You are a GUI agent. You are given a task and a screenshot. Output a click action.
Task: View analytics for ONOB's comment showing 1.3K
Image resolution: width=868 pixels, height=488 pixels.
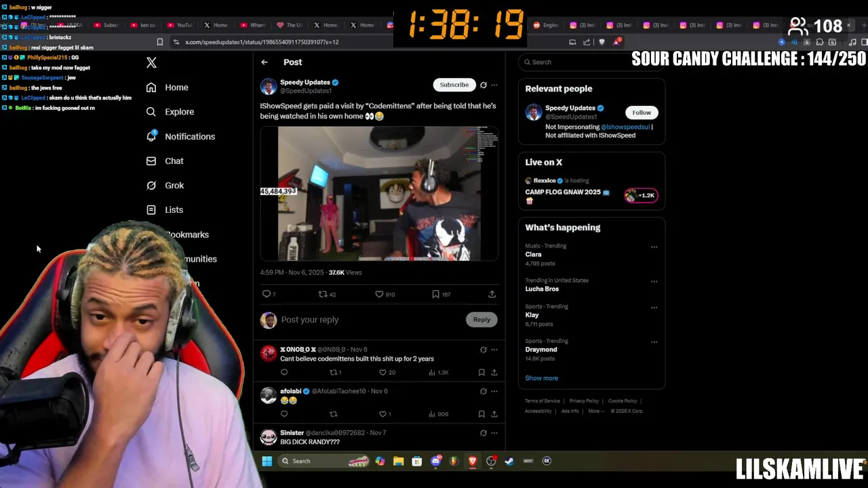pyautogui.click(x=431, y=372)
